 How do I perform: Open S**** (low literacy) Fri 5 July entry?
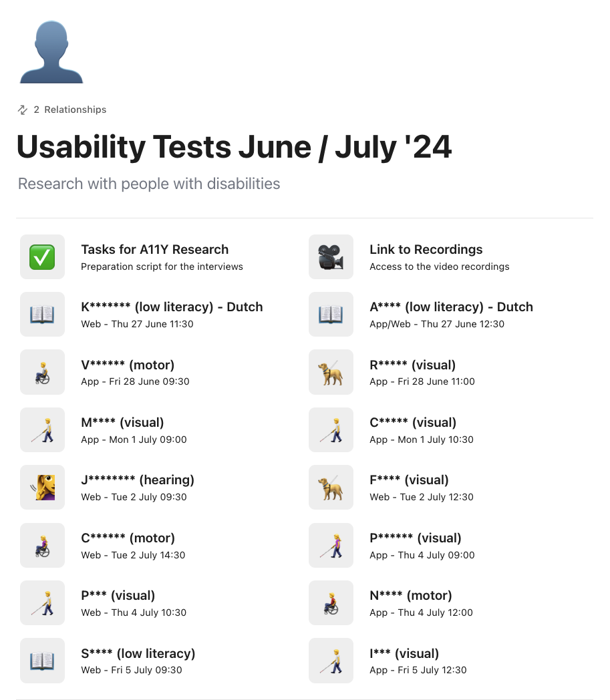click(138, 654)
